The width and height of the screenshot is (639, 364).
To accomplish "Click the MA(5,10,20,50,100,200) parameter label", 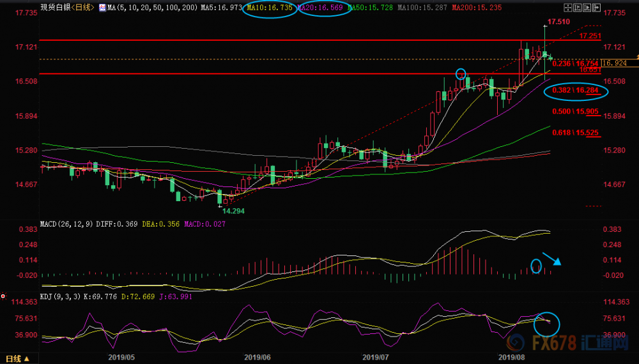I will tap(153, 8).
